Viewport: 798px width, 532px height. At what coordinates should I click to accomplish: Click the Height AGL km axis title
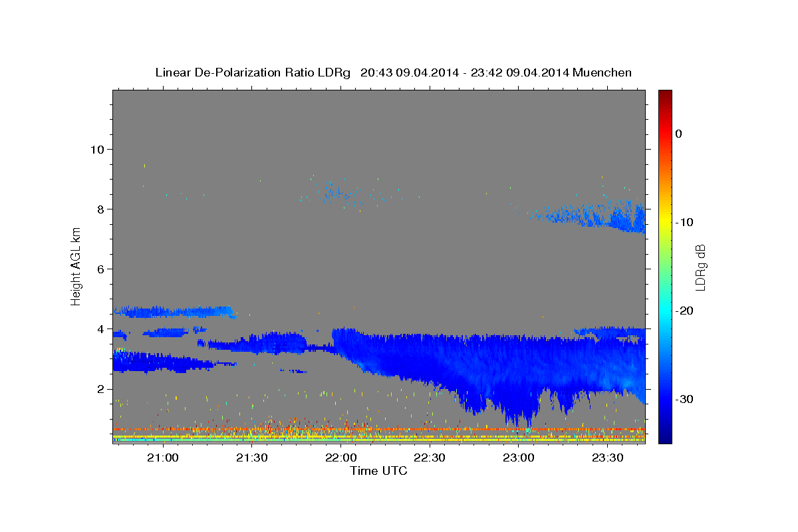76,267
